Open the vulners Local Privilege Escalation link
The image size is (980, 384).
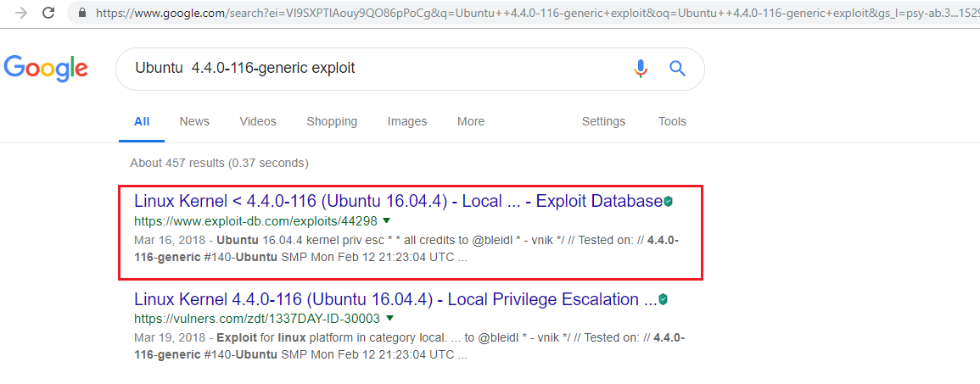tap(395, 299)
